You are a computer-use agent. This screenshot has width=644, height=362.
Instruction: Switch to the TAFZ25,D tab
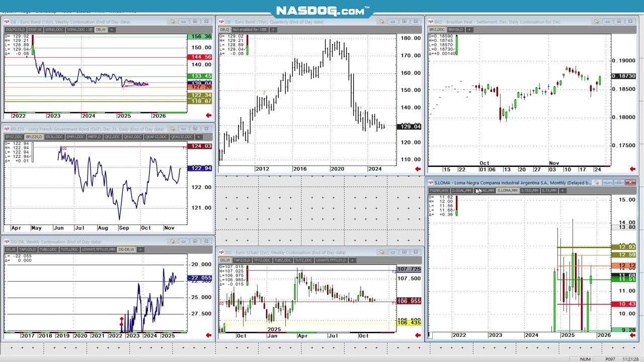click(x=242, y=260)
